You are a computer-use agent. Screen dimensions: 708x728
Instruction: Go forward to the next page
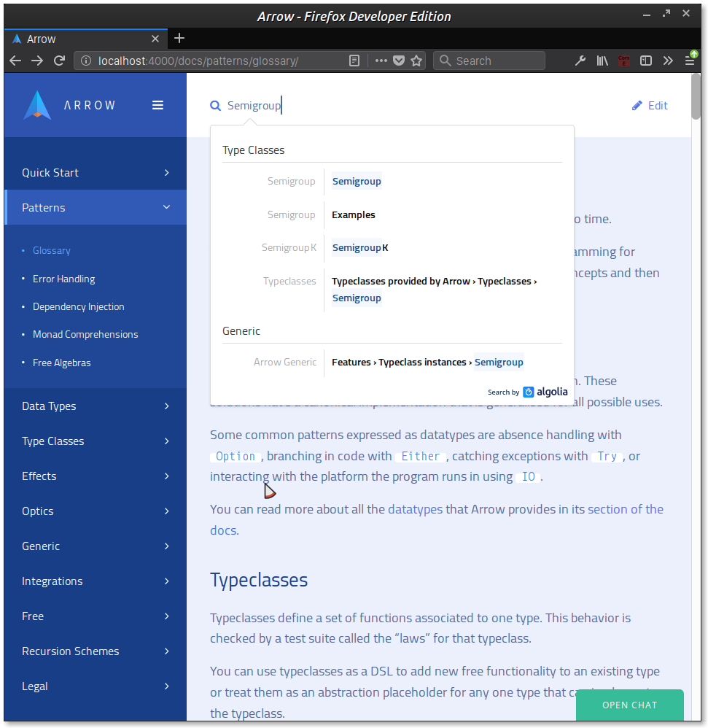[37, 61]
